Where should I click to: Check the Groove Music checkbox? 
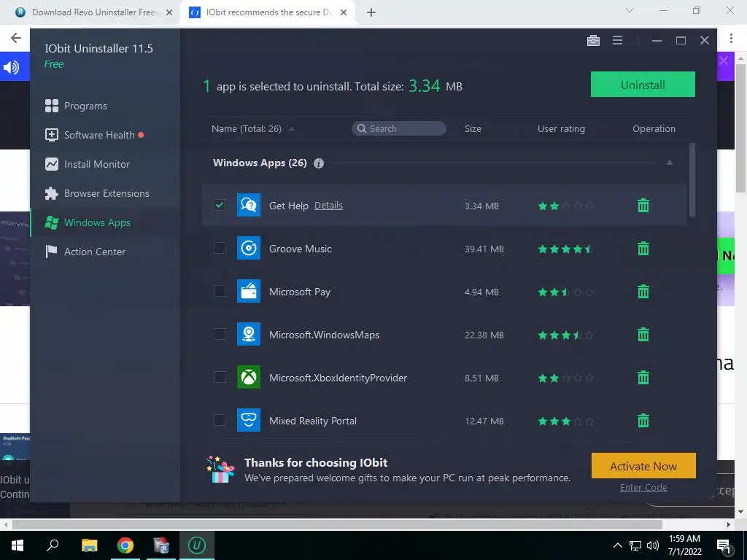coord(219,248)
